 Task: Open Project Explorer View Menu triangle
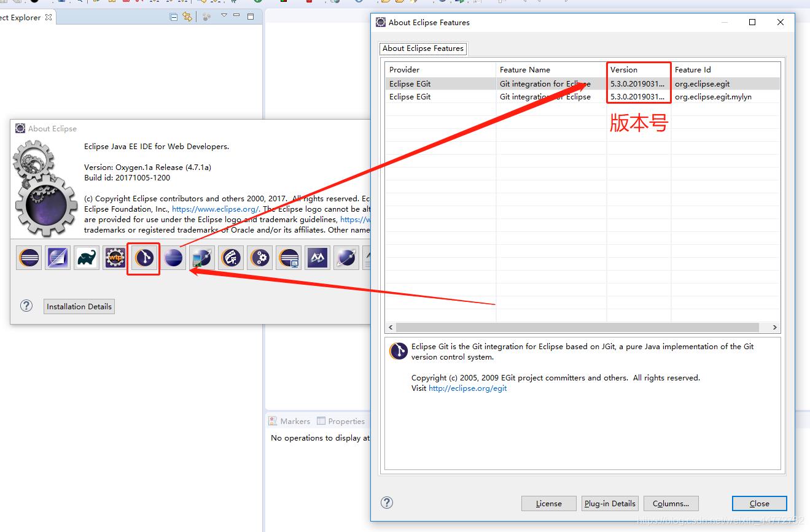[224, 16]
